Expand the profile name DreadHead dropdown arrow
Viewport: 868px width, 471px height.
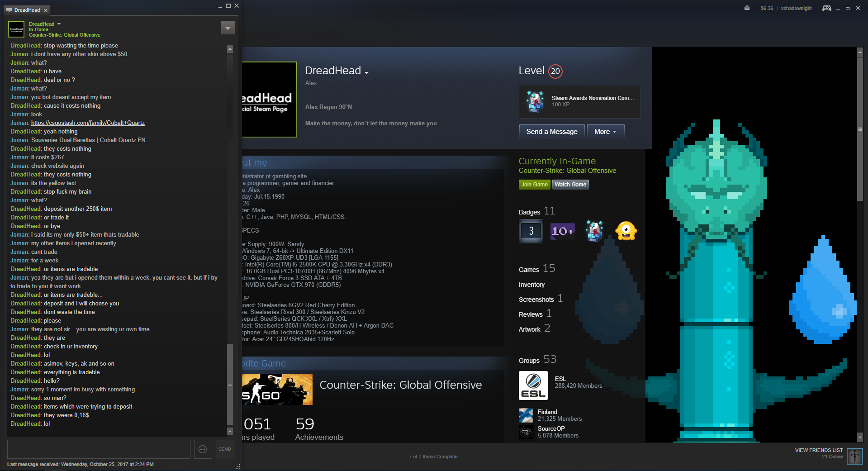coord(366,72)
